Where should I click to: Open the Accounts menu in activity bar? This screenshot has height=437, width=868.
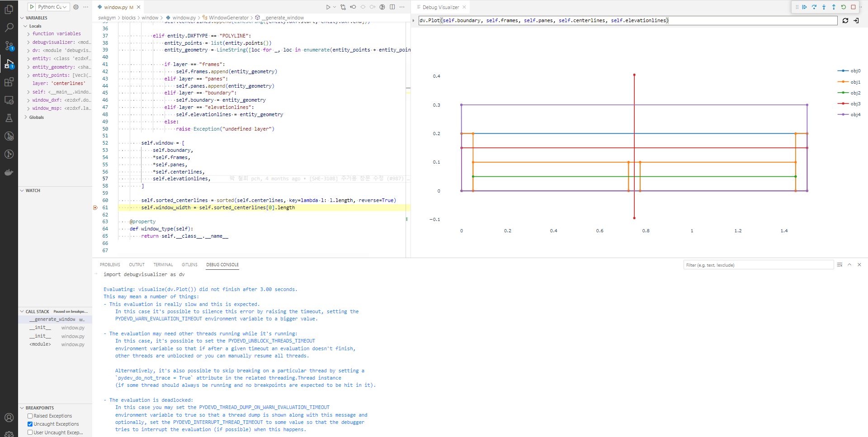[9, 418]
